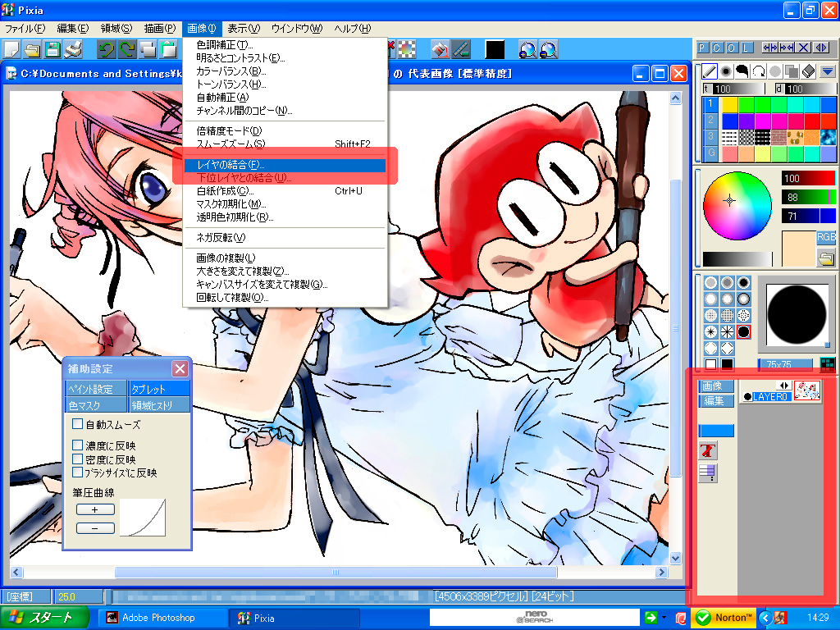Select palette row G

point(710,153)
